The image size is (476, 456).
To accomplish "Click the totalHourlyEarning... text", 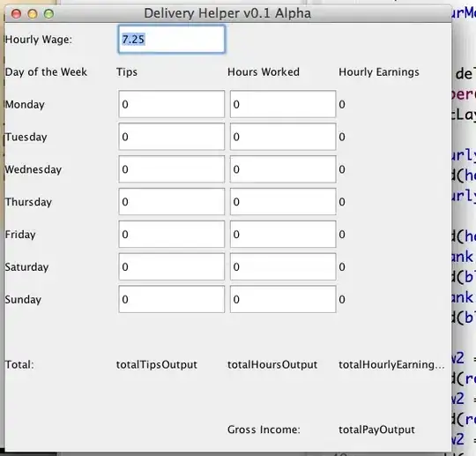I will tap(391, 364).
